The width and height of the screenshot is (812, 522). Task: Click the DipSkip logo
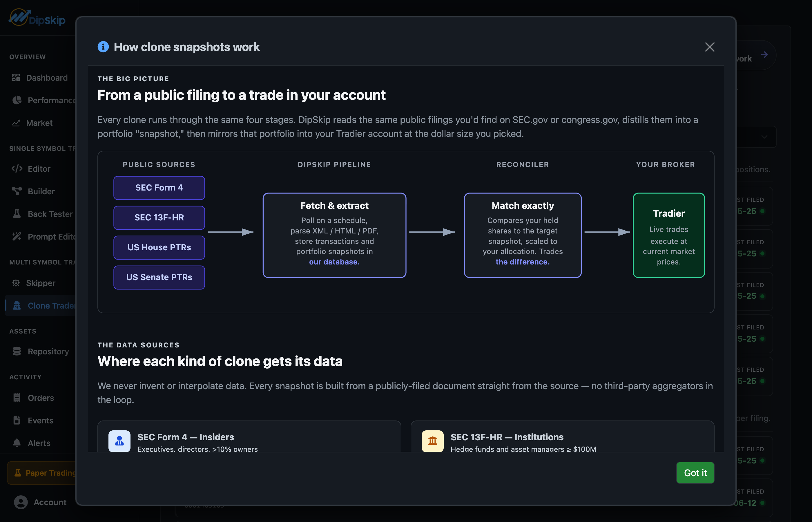pos(37,18)
